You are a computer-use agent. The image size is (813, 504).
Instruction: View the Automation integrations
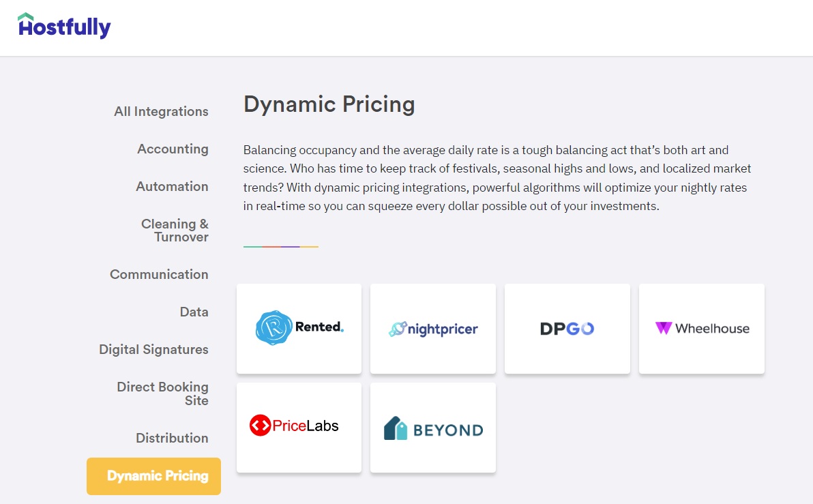172,186
